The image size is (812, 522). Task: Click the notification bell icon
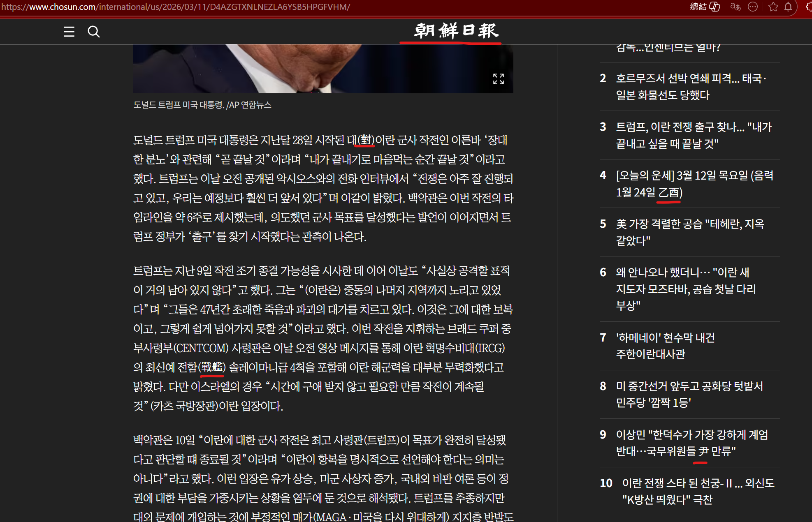[788, 7]
